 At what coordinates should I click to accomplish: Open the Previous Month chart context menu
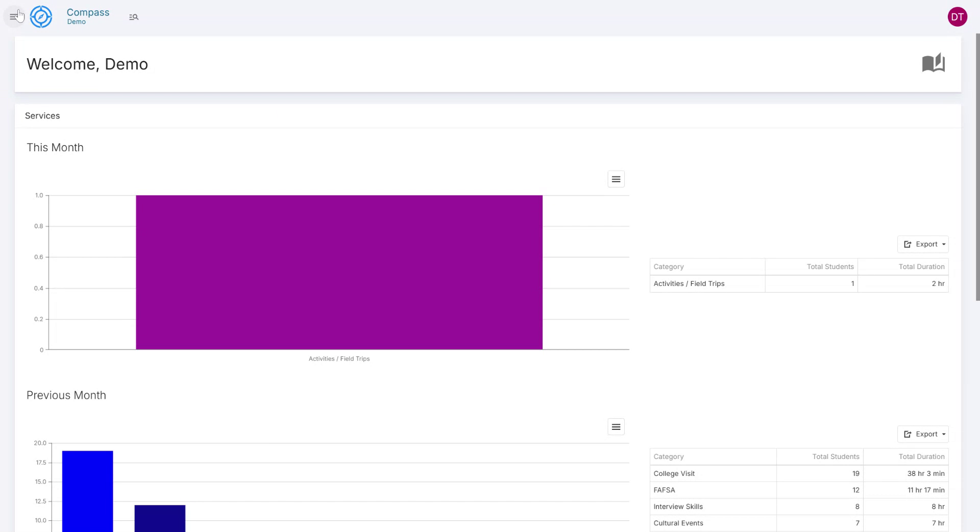[x=616, y=427]
